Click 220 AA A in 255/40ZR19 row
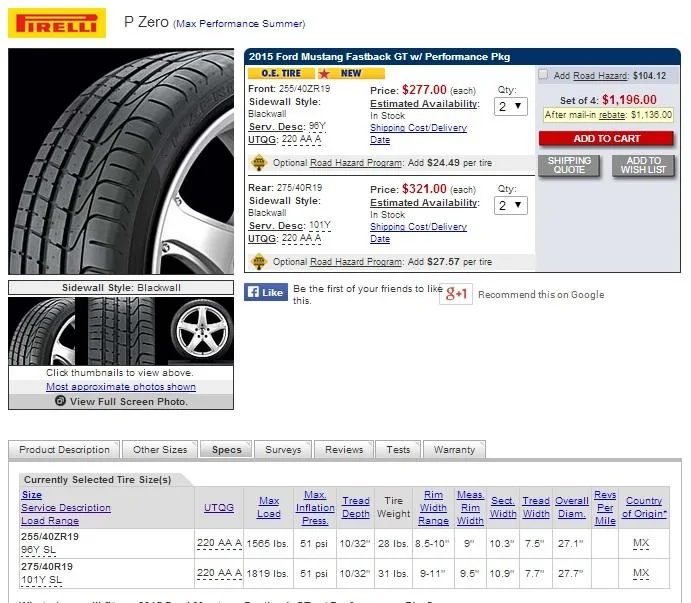Image resolution: width=691 pixels, height=603 pixels. [219, 543]
